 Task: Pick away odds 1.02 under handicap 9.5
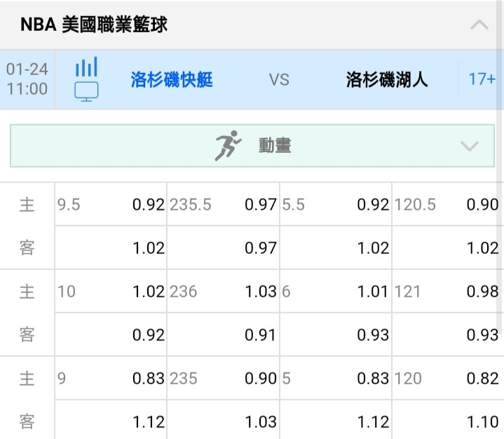coord(148,248)
